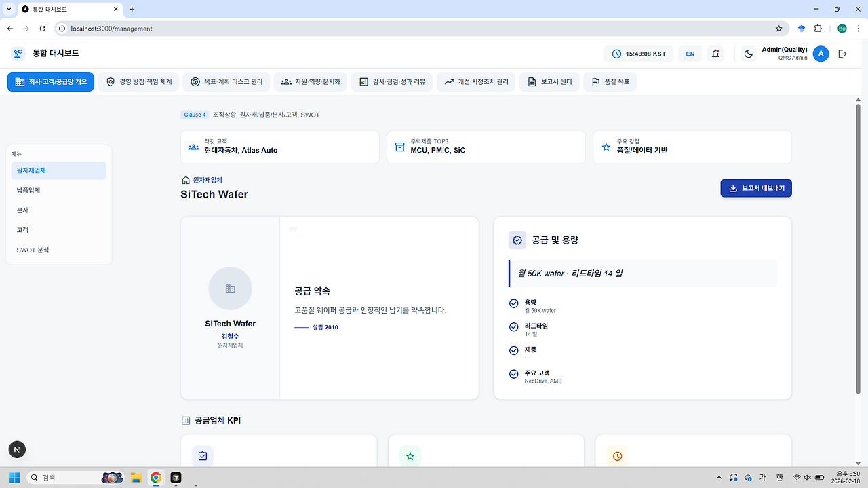The height and width of the screenshot is (488, 868).
Task: Click the check icon beside 용량
Action: 513,303
